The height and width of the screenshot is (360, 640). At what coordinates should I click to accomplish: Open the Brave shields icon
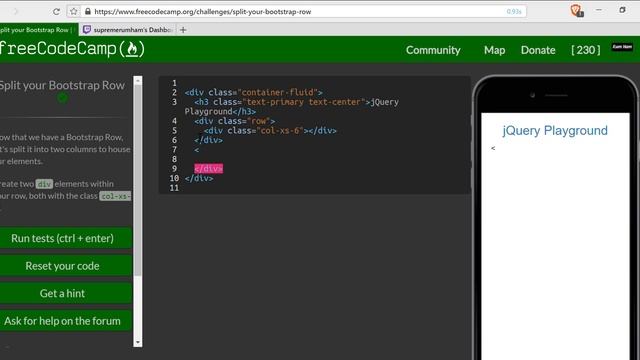pos(576,11)
